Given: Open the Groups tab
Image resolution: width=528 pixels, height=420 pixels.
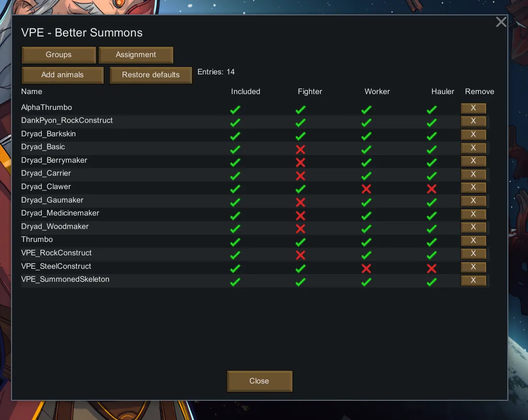Looking at the screenshot, I should click(x=59, y=55).
